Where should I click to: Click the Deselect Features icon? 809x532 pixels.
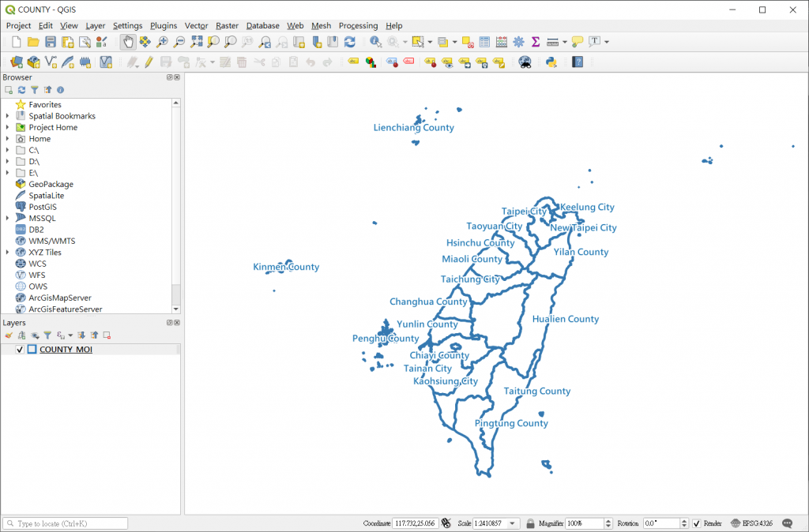[468, 43]
